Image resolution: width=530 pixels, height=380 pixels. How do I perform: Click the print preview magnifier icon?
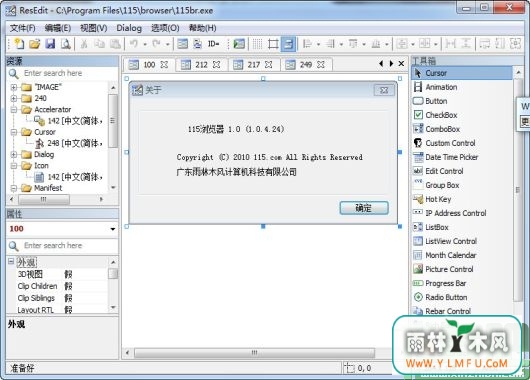tap(66, 44)
